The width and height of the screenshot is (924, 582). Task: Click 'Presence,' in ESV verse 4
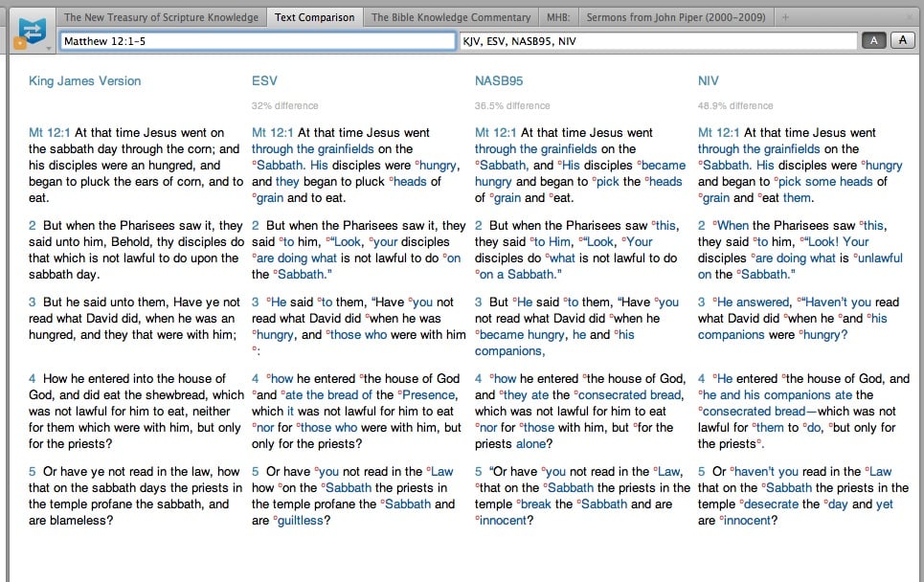(430, 394)
